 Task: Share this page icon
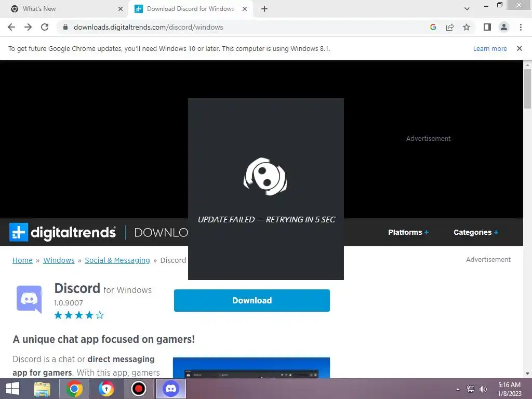pos(450,27)
